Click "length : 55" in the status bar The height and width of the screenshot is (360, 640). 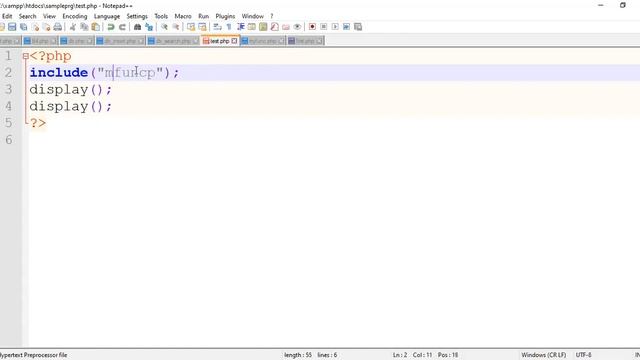point(298,355)
